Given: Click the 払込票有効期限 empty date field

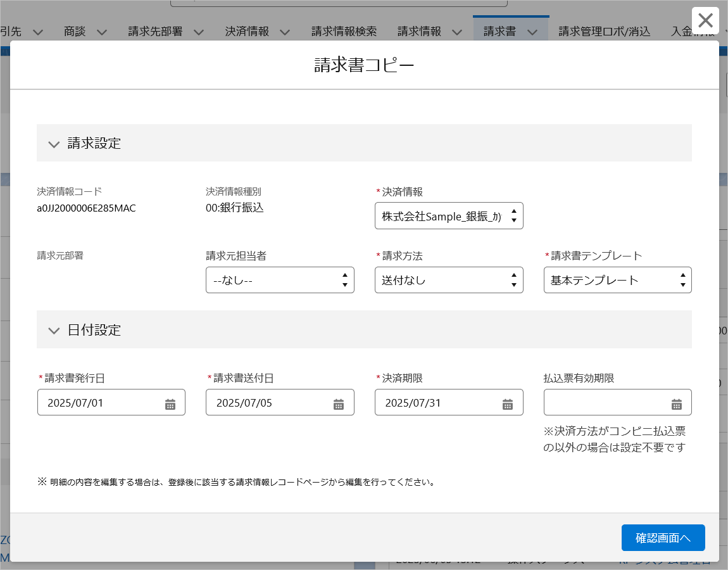Looking at the screenshot, I should coord(605,403).
